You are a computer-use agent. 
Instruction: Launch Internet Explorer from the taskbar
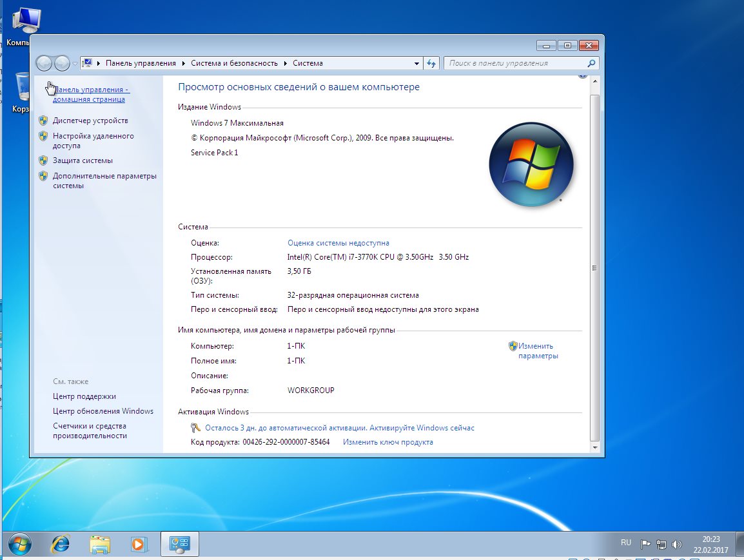60,544
